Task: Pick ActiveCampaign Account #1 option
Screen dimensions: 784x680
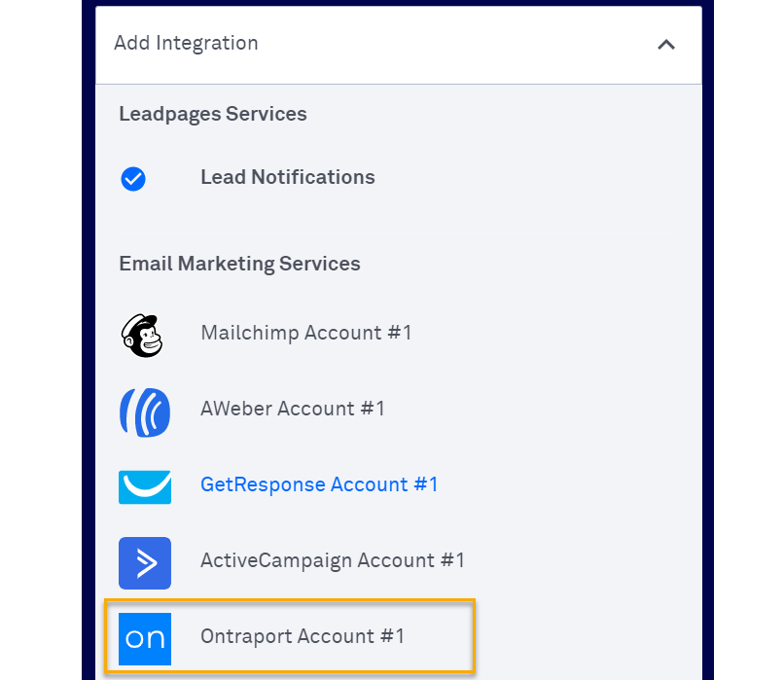Action: (x=332, y=560)
